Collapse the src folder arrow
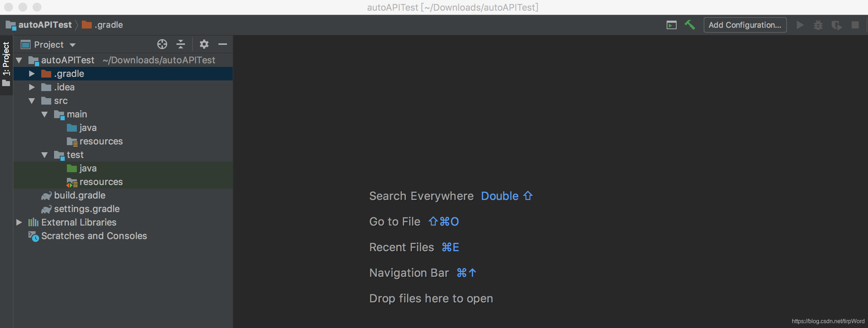 pos(32,101)
